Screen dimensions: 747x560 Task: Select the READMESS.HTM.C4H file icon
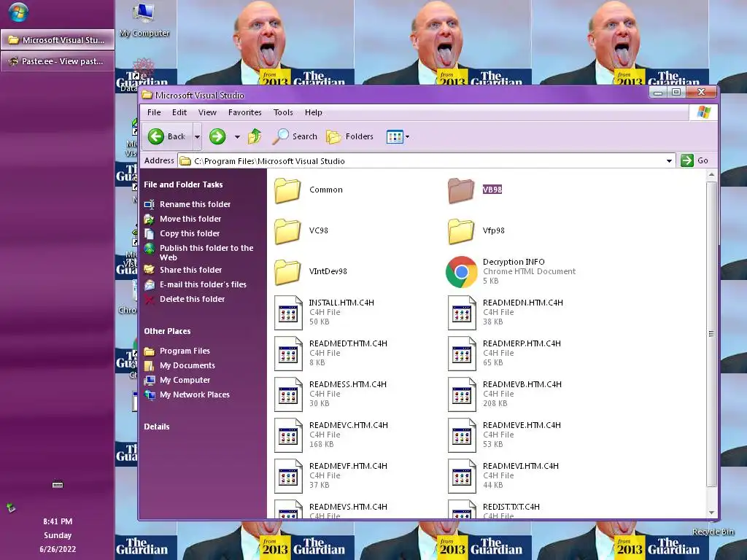click(x=288, y=394)
